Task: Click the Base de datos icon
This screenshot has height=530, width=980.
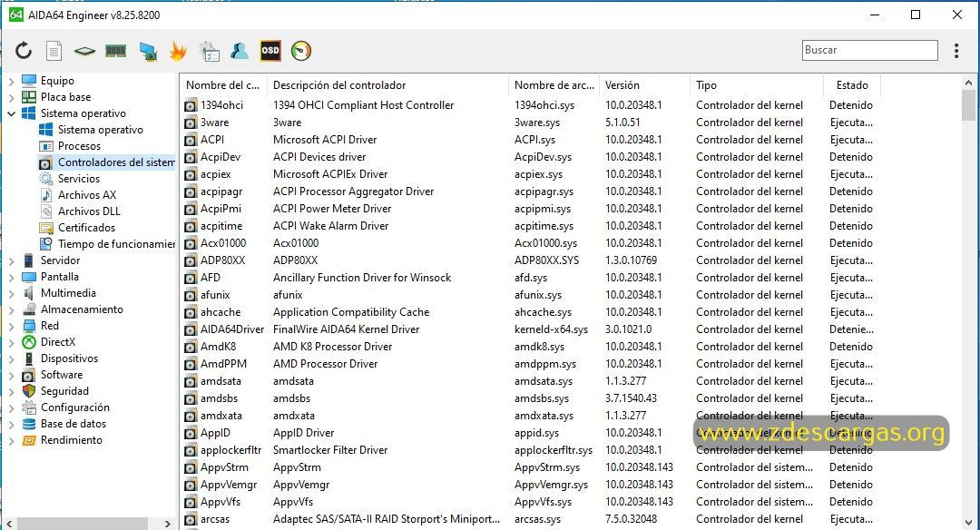Action: pyautogui.click(x=29, y=424)
